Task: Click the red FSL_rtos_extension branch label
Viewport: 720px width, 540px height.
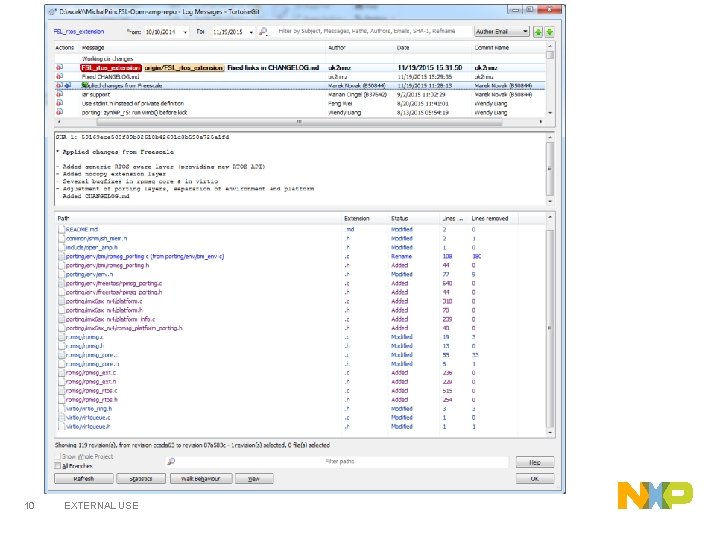Action: (x=111, y=68)
